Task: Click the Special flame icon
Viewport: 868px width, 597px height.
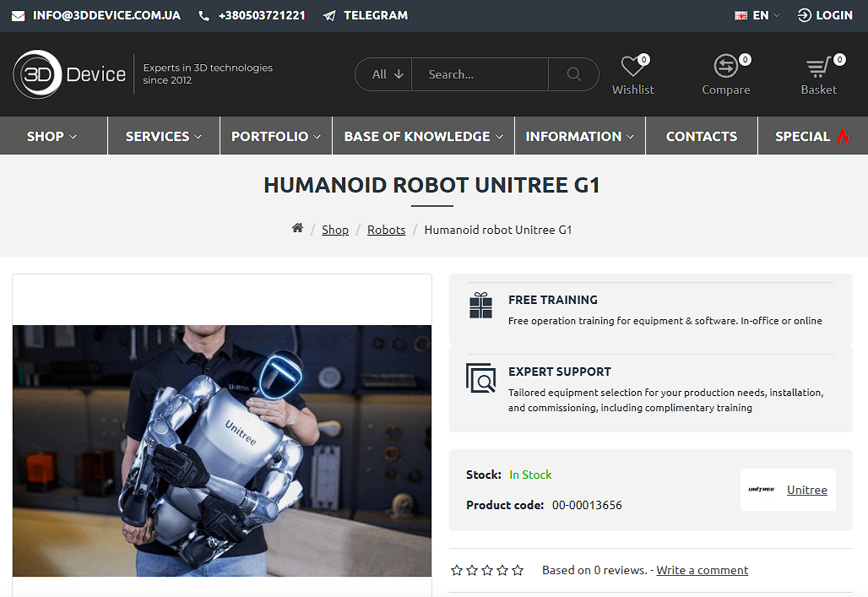Action: coord(843,136)
